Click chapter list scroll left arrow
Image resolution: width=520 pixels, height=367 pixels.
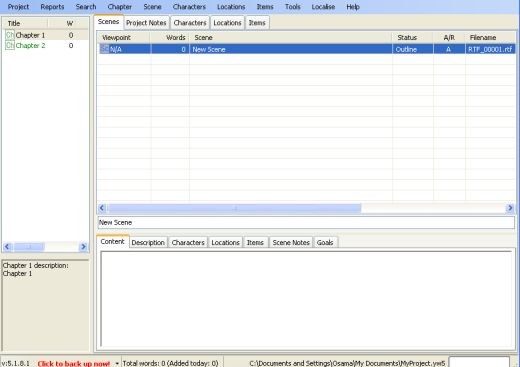tap(7, 247)
